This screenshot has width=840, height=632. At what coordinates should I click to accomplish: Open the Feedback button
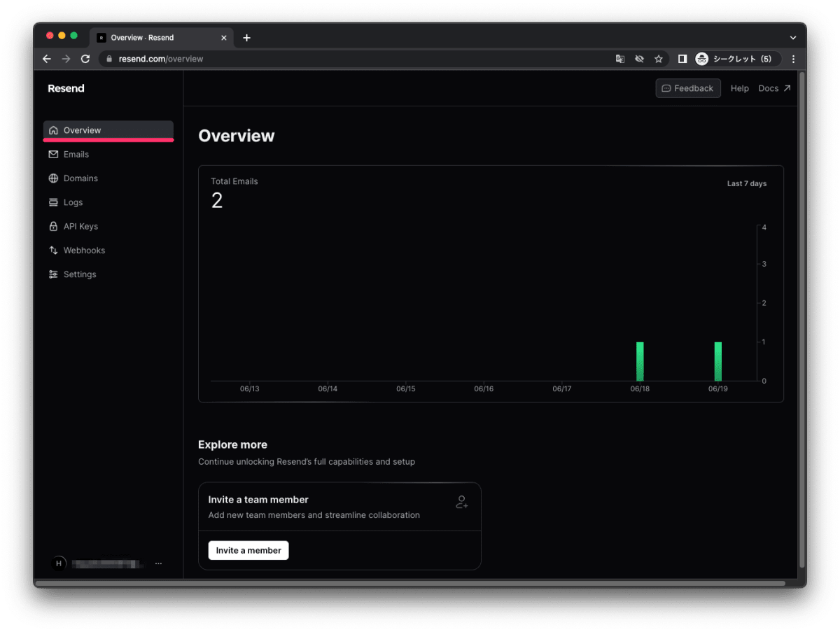(x=688, y=88)
